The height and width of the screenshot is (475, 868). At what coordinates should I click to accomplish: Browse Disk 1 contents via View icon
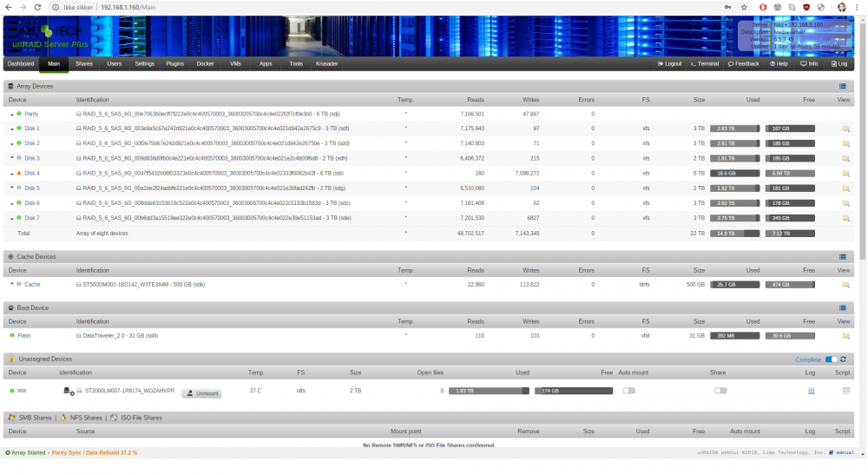[x=845, y=129]
